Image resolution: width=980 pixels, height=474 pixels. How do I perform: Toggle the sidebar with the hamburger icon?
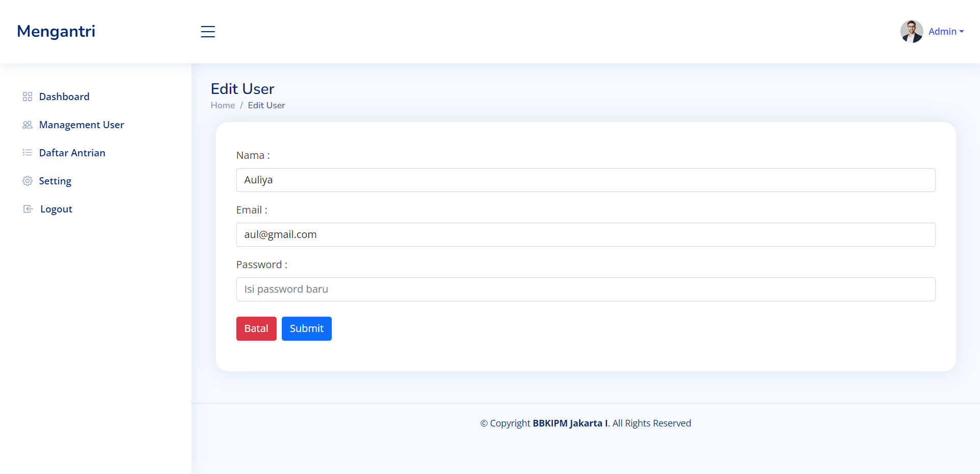pos(208,32)
